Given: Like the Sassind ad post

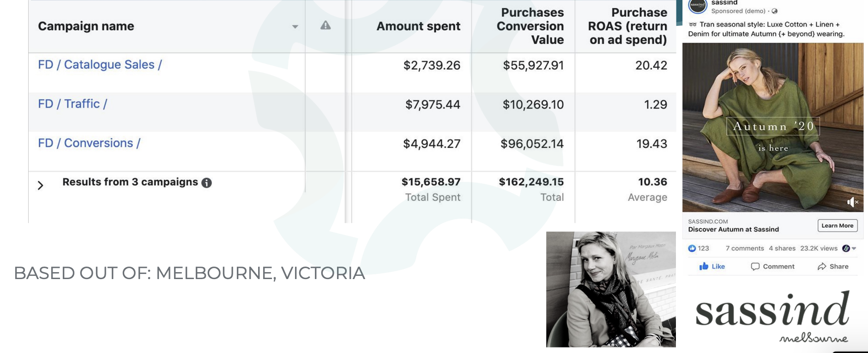Looking at the screenshot, I should tap(712, 266).
